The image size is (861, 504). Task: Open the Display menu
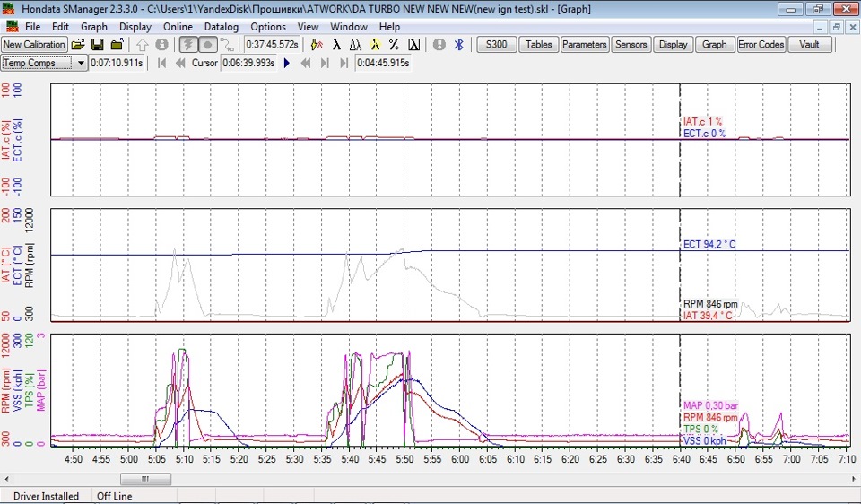(x=135, y=26)
